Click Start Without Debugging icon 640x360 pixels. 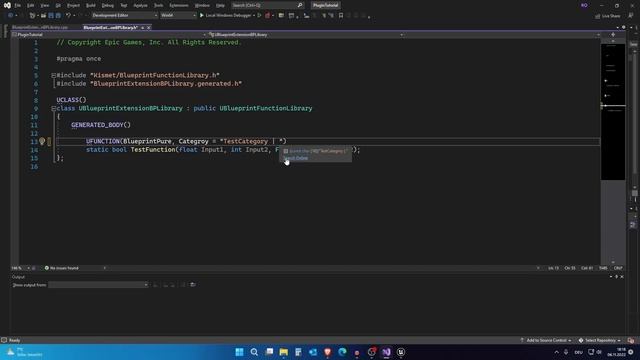259,16
